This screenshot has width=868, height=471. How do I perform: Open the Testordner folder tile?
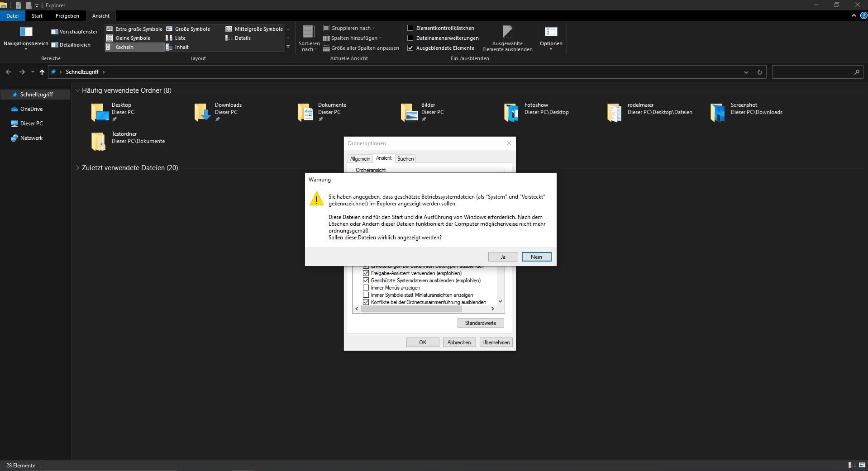[x=128, y=141]
